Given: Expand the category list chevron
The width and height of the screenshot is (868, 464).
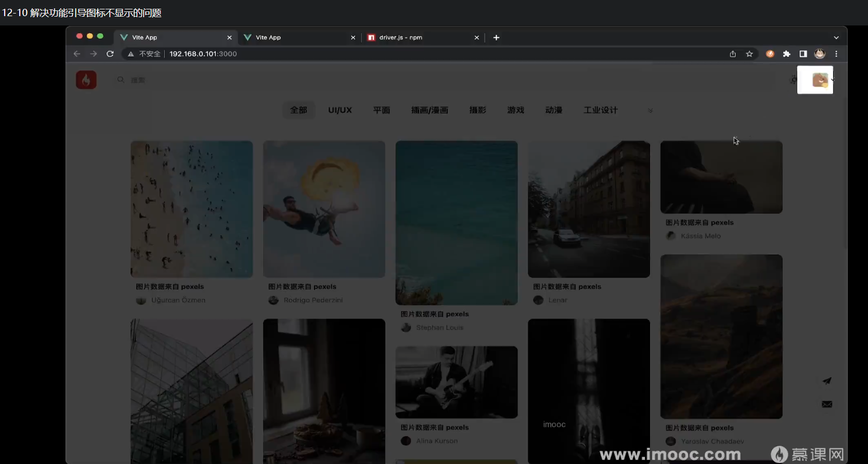Looking at the screenshot, I should 650,111.
